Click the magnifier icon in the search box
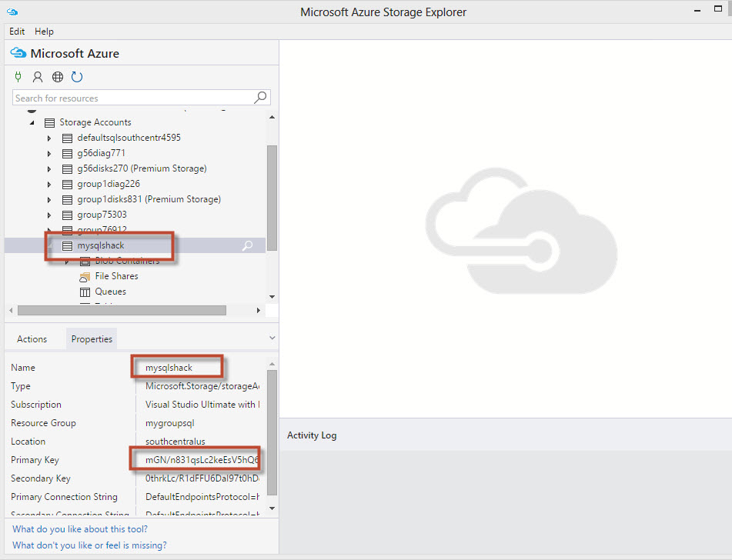The height and width of the screenshot is (560, 732). click(x=261, y=98)
